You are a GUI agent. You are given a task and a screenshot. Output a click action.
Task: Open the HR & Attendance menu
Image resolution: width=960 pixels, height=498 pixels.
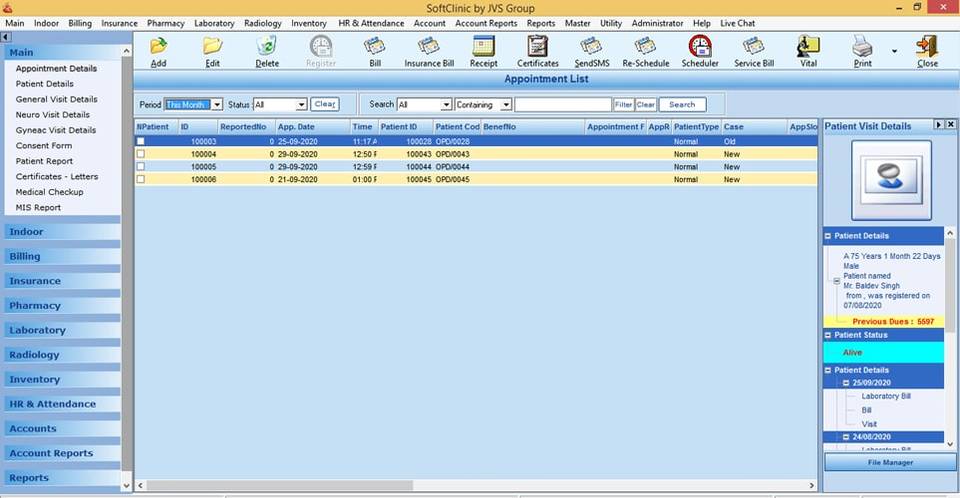point(371,23)
